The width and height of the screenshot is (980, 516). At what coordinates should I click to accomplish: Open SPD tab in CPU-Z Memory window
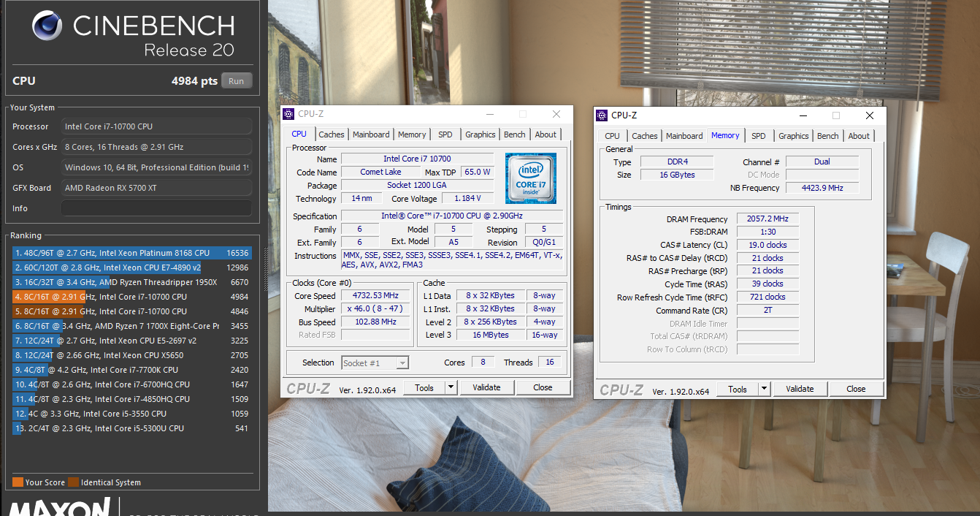[759, 136]
